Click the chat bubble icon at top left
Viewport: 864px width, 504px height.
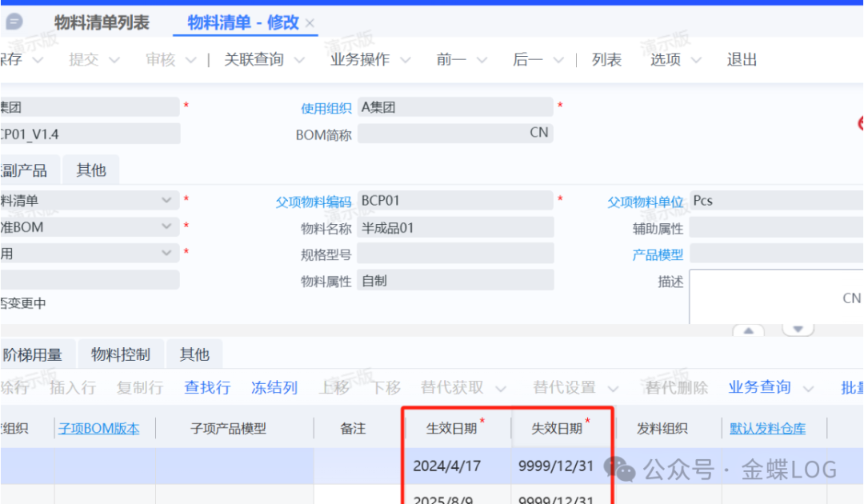(14, 22)
